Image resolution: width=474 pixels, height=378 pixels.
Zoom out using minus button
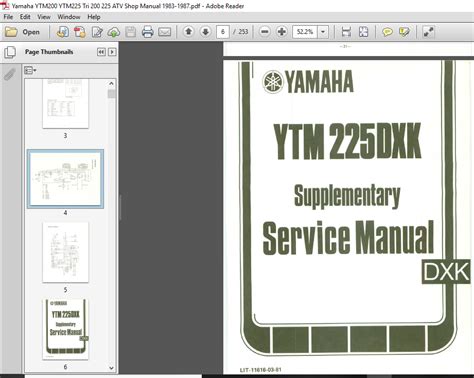point(265,32)
